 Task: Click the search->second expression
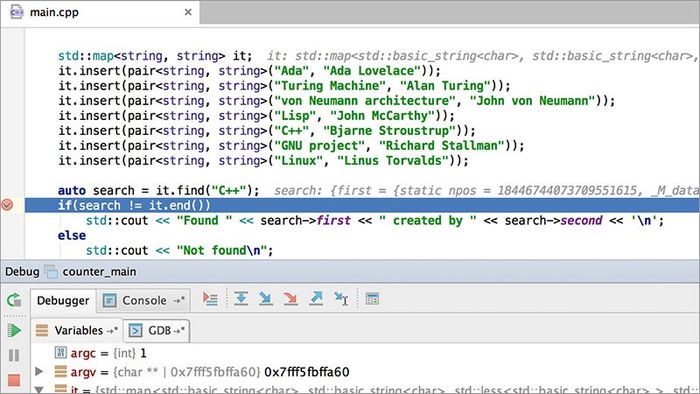554,220
